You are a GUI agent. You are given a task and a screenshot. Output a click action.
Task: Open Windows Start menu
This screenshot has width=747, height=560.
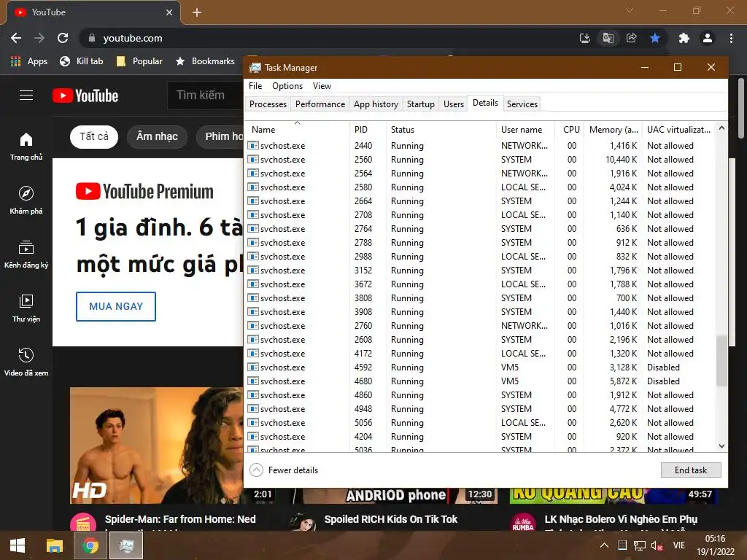[18, 545]
